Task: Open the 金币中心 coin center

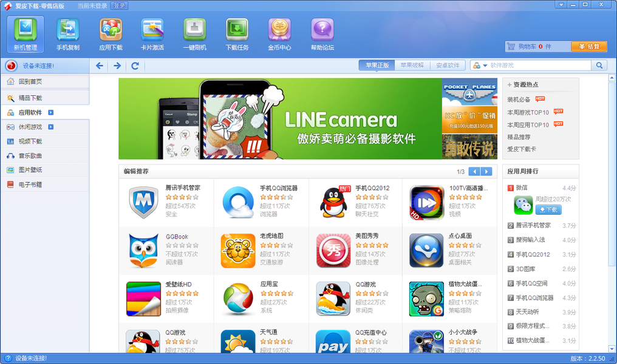Action: pyautogui.click(x=279, y=34)
